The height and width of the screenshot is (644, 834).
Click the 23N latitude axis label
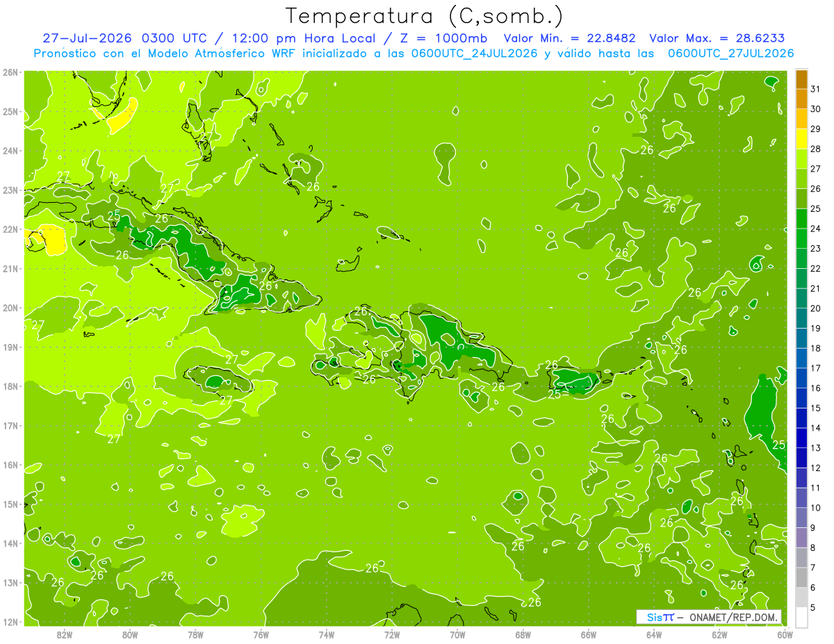tap(10, 190)
